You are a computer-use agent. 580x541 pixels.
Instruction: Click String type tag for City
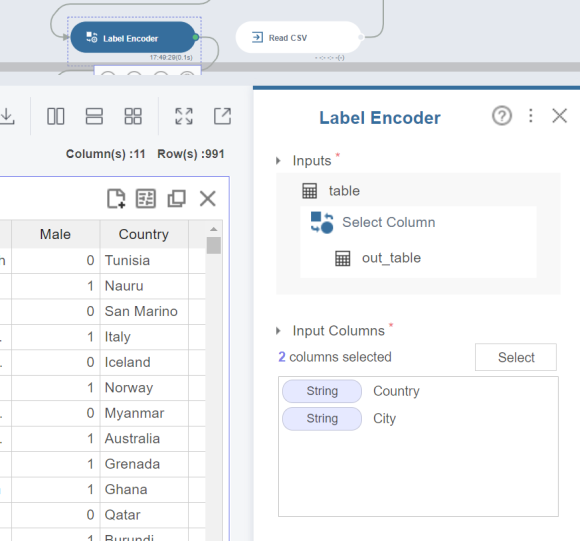[322, 419]
